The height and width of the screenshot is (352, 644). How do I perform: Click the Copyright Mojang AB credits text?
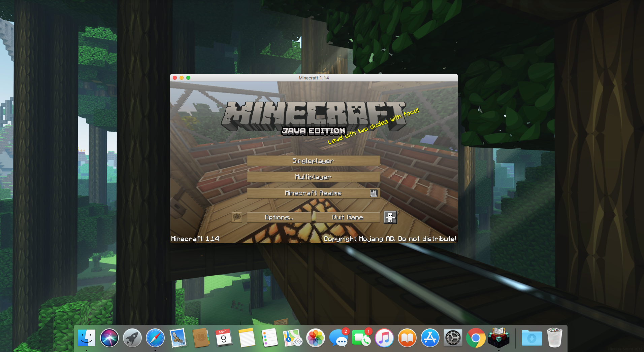[x=390, y=239]
